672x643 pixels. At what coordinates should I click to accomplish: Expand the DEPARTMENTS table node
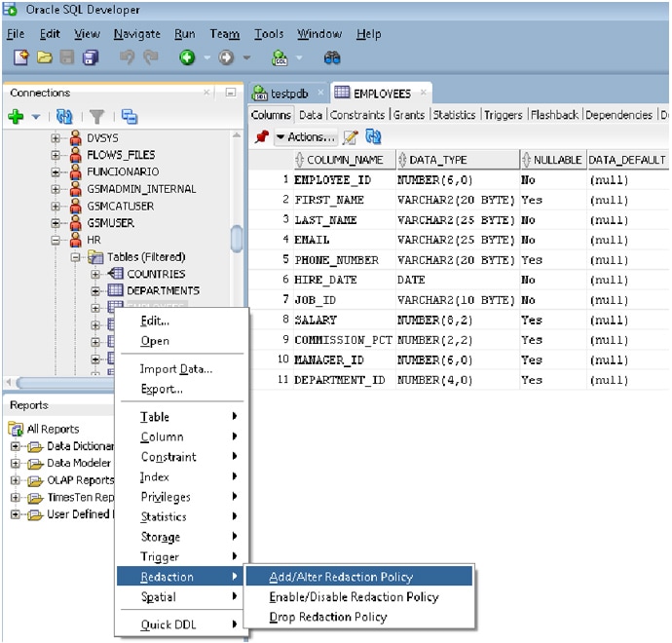[x=96, y=291]
